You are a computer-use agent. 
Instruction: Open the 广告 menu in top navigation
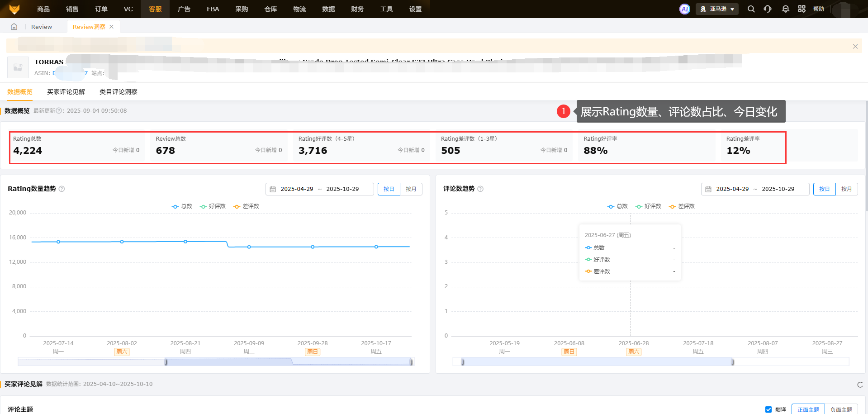184,9
